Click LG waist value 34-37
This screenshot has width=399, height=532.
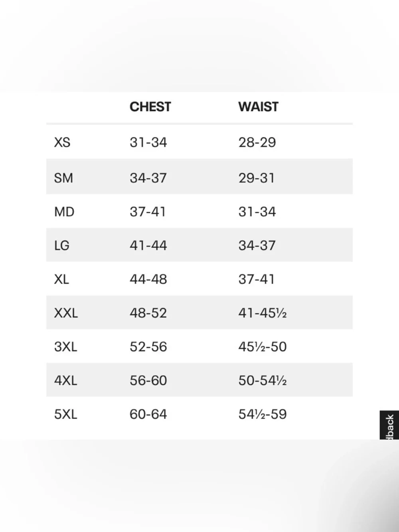click(257, 245)
